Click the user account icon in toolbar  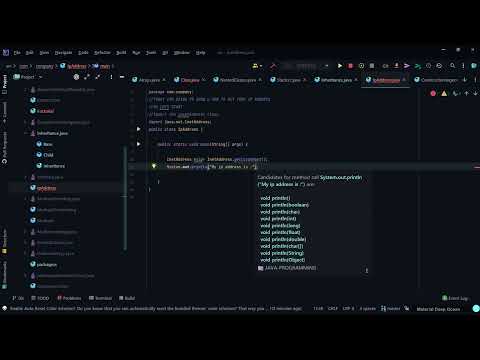[x=256, y=66]
